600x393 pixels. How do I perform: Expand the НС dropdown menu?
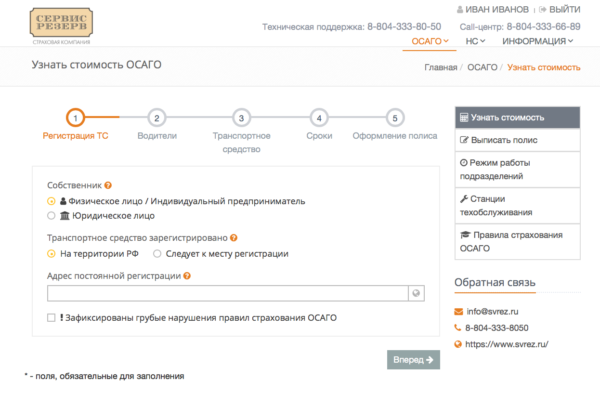(475, 41)
